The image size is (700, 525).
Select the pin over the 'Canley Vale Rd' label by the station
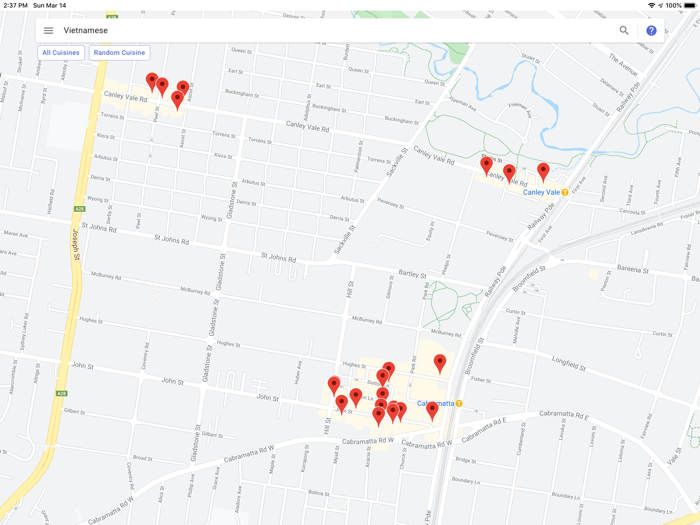click(509, 173)
